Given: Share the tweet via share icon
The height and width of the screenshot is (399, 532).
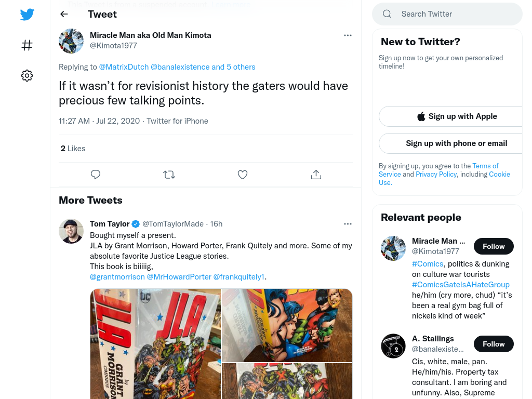Looking at the screenshot, I should [316, 175].
